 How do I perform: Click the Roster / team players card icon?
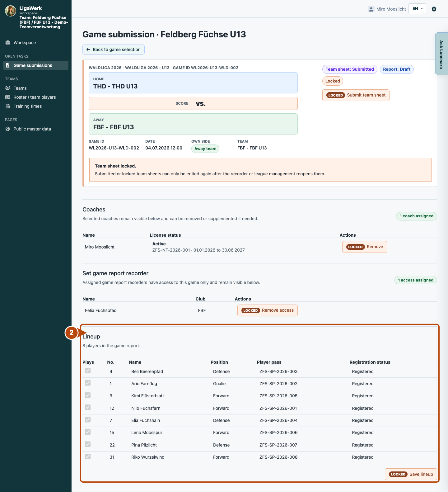[8, 97]
